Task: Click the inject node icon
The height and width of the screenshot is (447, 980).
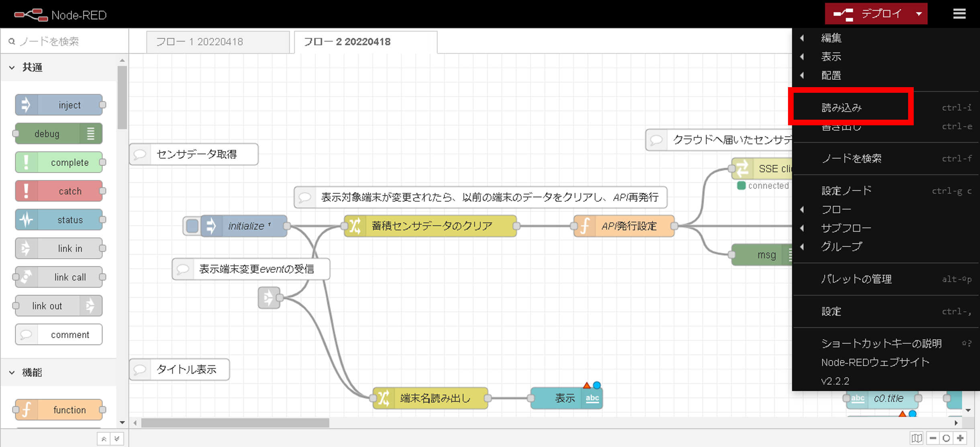Action: [26, 105]
